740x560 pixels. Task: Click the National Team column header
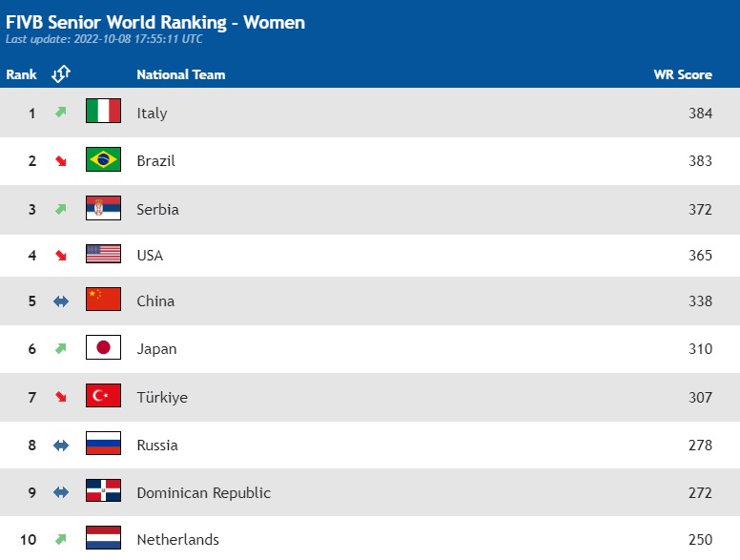(x=180, y=74)
